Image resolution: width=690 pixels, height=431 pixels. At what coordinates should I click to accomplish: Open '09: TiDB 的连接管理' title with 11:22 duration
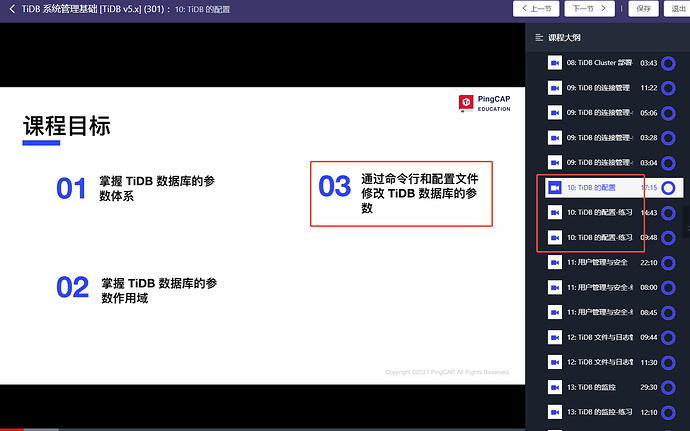(x=598, y=88)
